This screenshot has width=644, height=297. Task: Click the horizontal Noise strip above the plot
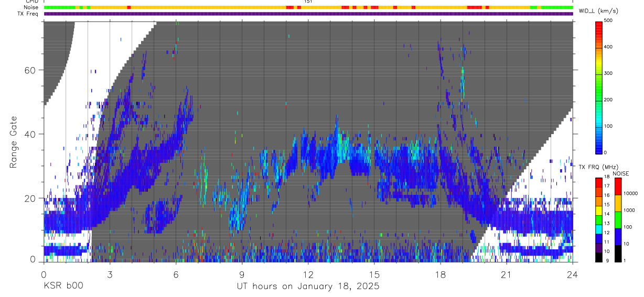point(308,7)
